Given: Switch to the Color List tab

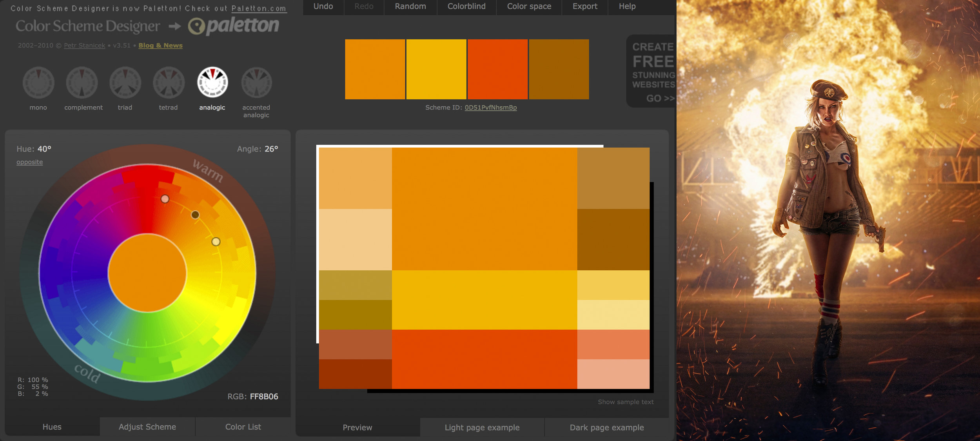Looking at the screenshot, I should tap(243, 426).
